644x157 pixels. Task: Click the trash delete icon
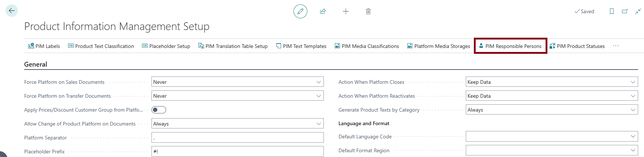click(368, 11)
